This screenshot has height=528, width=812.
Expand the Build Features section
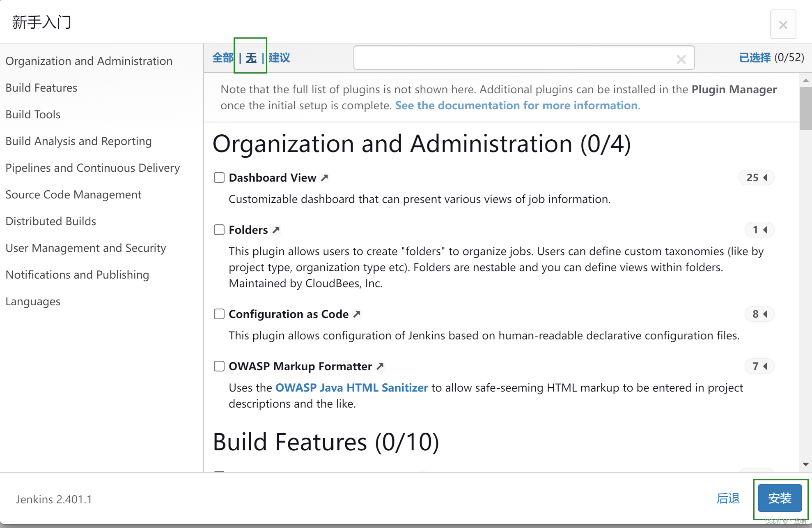[41, 88]
